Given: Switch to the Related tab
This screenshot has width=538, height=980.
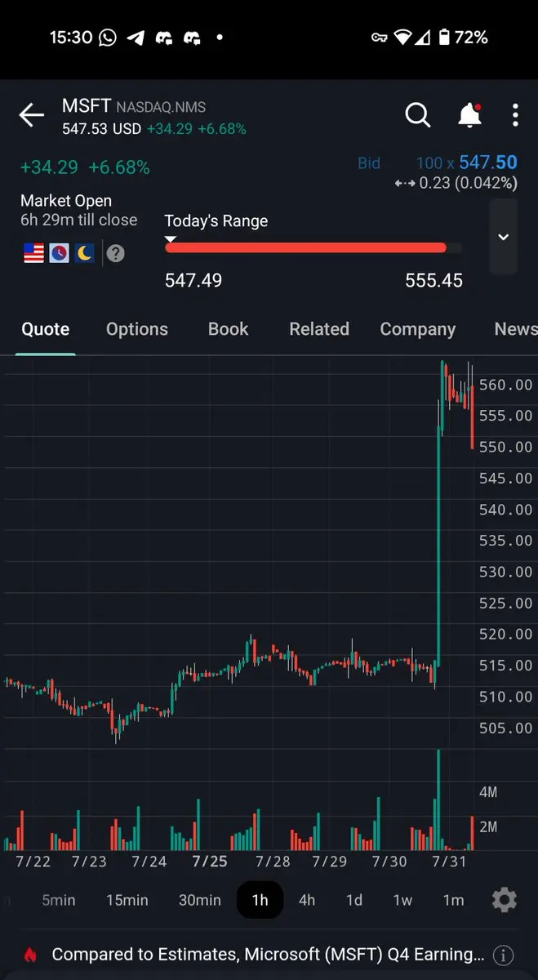Looking at the screenshot, I should [319, 329].
